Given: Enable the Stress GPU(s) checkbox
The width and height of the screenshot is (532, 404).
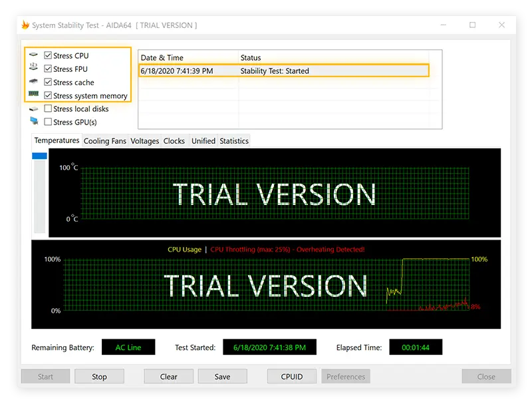Looking at the screenshot, I should coord(48,122).
